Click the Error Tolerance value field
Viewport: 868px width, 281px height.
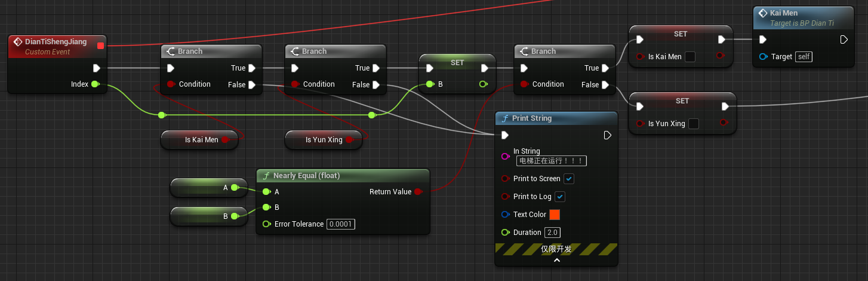pos(341,224)
